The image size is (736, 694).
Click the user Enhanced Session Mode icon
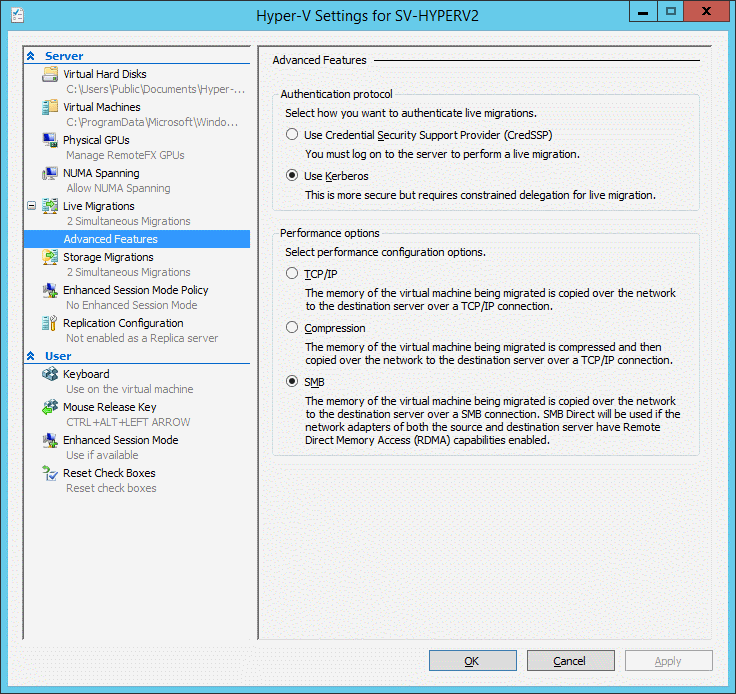(50, 440)
